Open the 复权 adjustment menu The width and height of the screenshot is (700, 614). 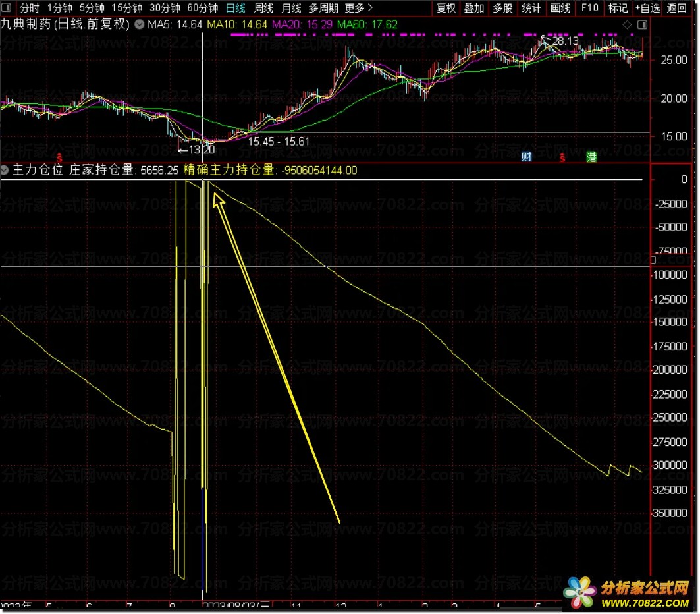[x=446, y=8]
